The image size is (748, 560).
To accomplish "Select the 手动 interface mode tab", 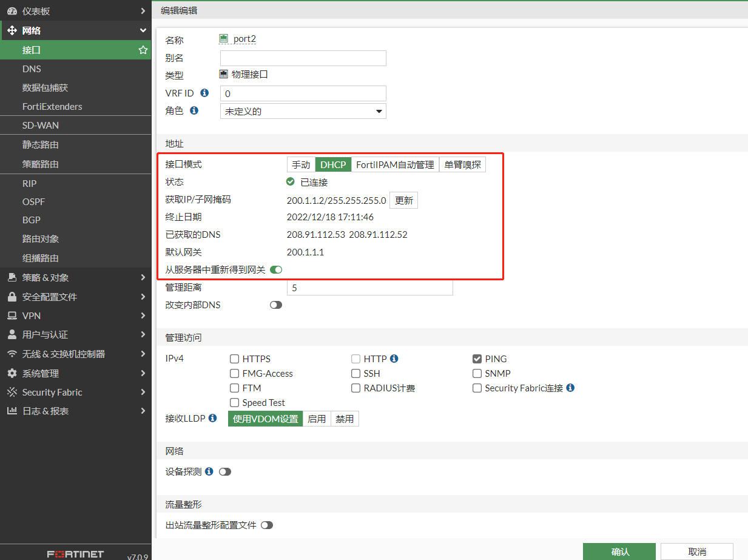I will [x=301, y=164].
